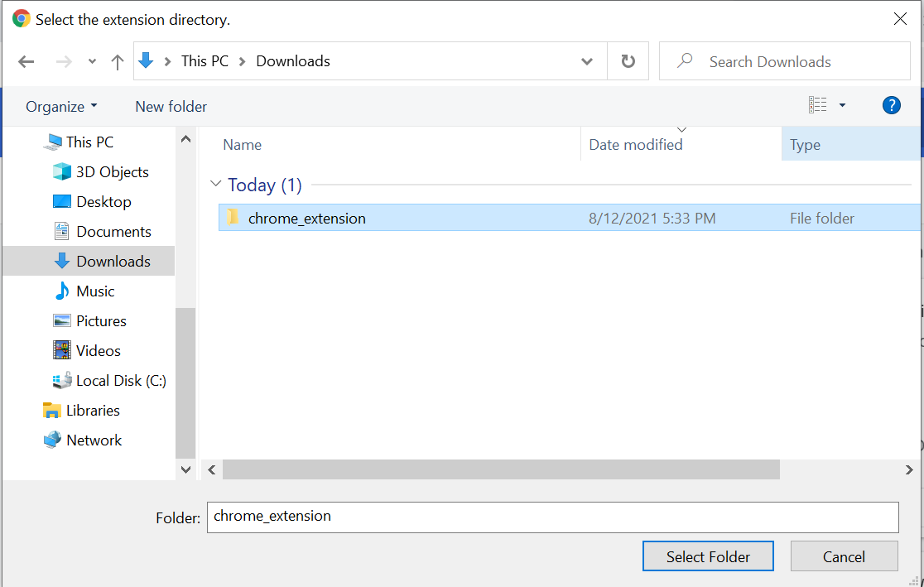Open the view options dropdown arrow
924x587 pixels.
coord(842,105)
